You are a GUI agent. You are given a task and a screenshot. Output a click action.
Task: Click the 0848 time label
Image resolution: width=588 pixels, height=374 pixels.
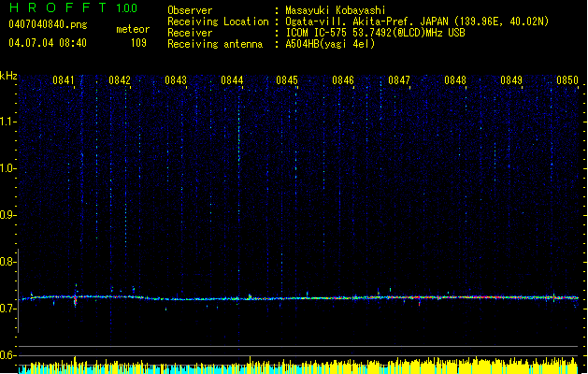(455, 80)
